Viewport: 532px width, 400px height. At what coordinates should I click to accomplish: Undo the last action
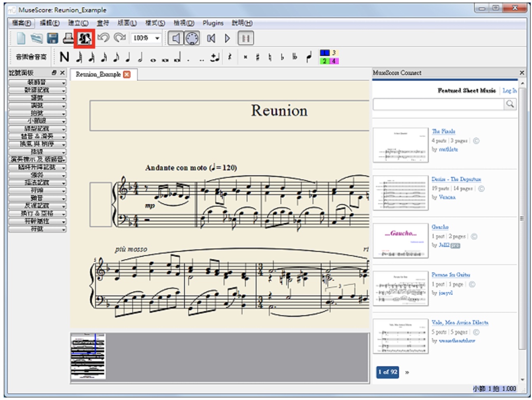pyautogui.click(x=103, y=38)
